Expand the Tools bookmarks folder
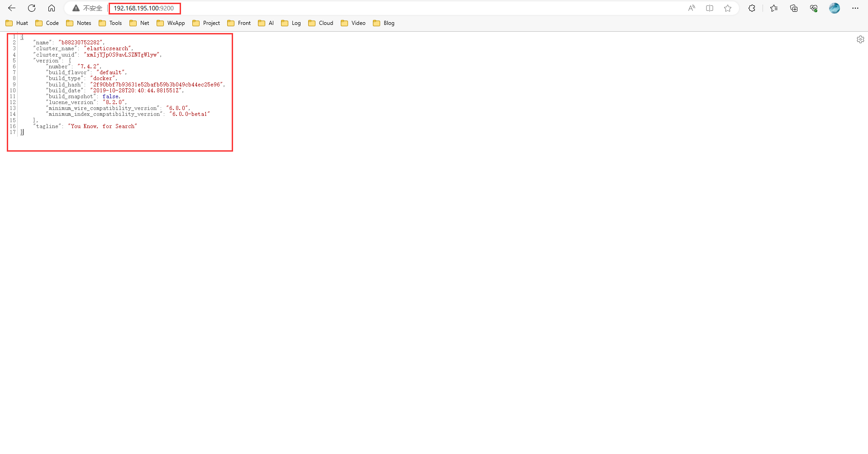The height and width of the screenshot is (454, 868). [x=110, y=23]
